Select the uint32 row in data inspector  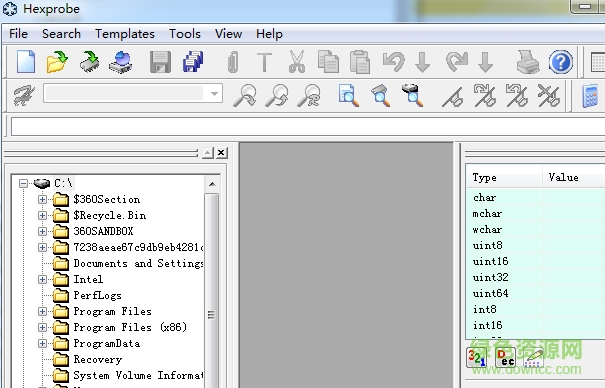(536, 277)
